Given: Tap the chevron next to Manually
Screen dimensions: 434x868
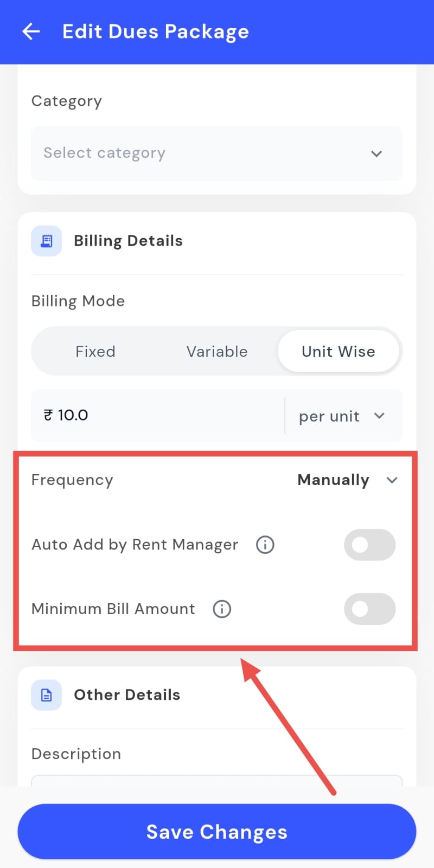Looking at the screenshot, I should coord(392,480).
